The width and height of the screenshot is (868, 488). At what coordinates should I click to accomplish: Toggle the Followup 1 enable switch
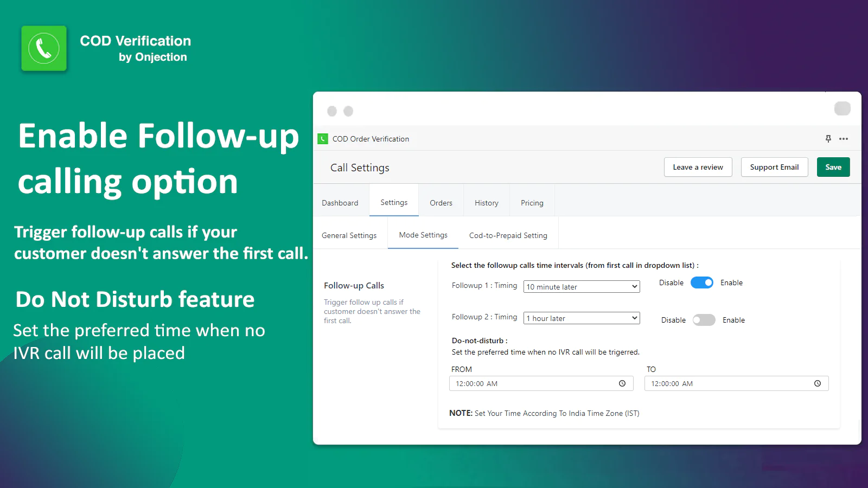(x=701, y=282)
